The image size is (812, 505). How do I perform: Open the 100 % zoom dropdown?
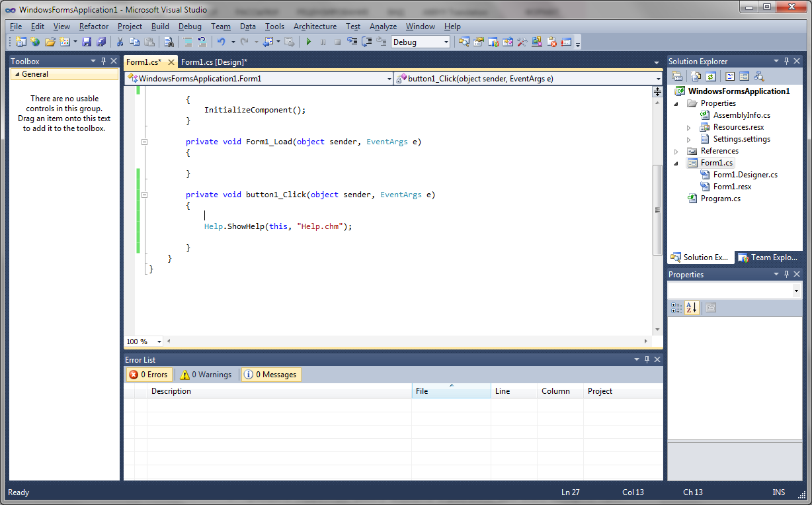click(x=159, y=342)
